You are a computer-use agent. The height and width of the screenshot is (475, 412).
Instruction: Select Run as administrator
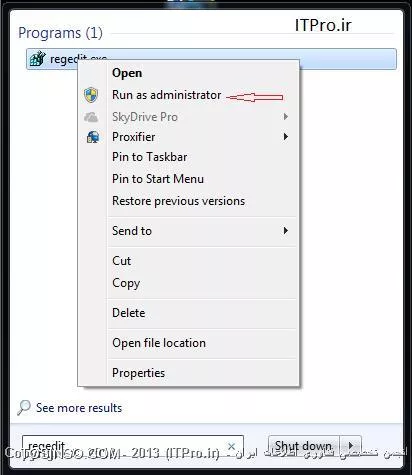(167, 95)
